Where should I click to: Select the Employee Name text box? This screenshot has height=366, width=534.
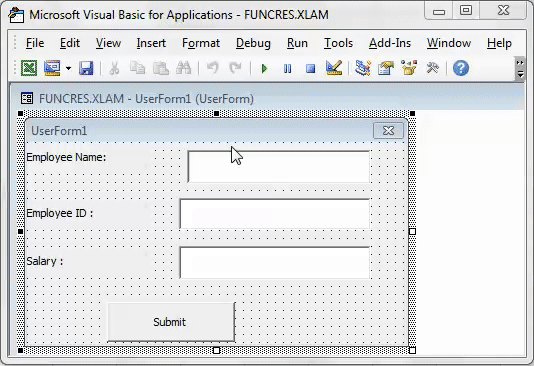[x=279, y=166]
